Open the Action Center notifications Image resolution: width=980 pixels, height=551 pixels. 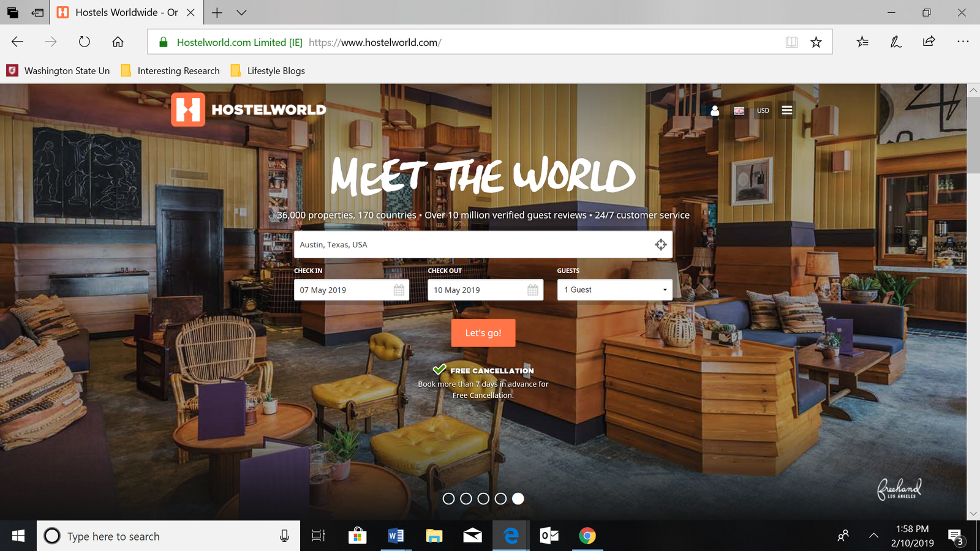click(x=956, y=537)
